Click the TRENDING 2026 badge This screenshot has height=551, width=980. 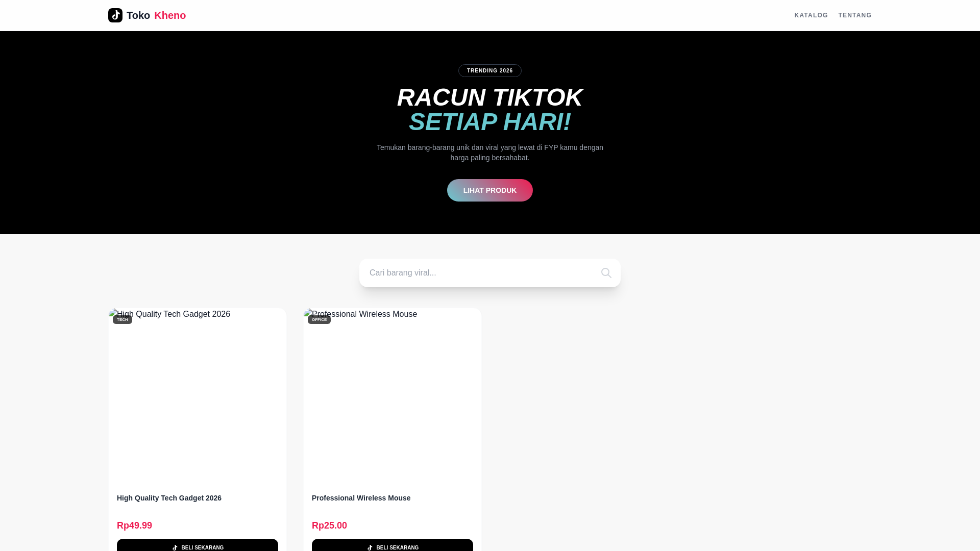click(x=490, y=71)
